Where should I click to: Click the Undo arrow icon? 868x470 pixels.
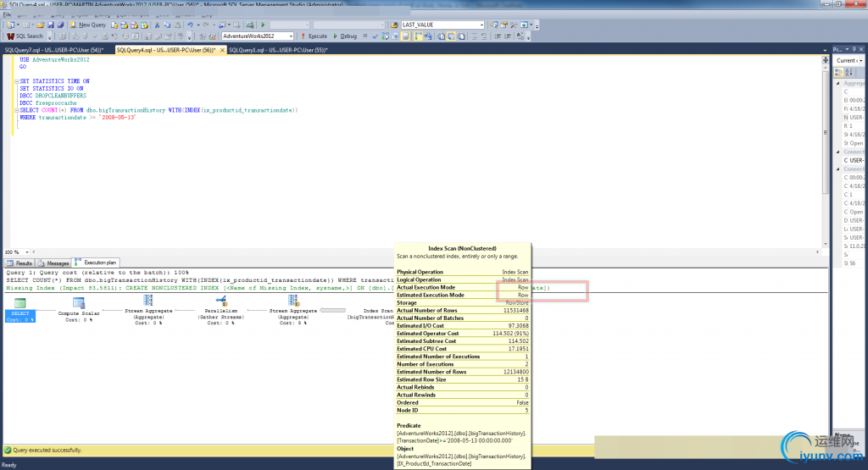pos(190,25)
